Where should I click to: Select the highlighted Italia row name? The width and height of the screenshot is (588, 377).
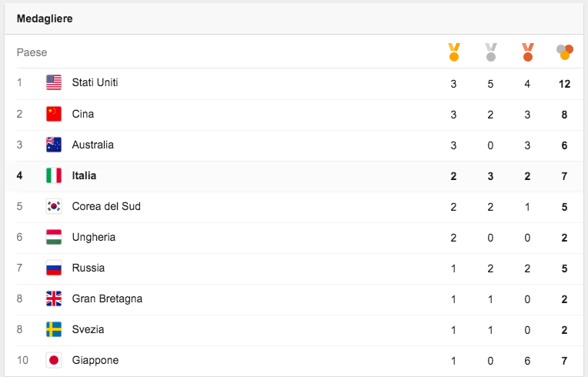coord(84,175)
